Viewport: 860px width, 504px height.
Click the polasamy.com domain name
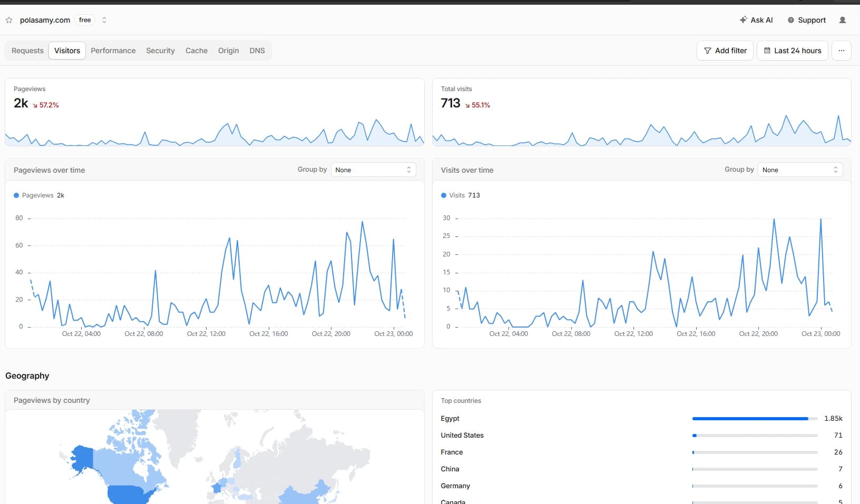click(x=45, y=20)
